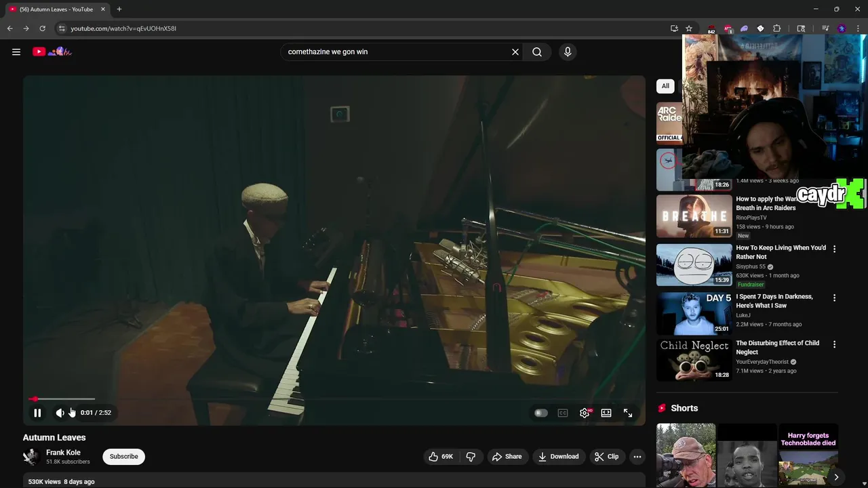This screenshot has height=488, width=868.
Task: Open the BREATHE thumbnail video
Action: [x=694, y=216]
